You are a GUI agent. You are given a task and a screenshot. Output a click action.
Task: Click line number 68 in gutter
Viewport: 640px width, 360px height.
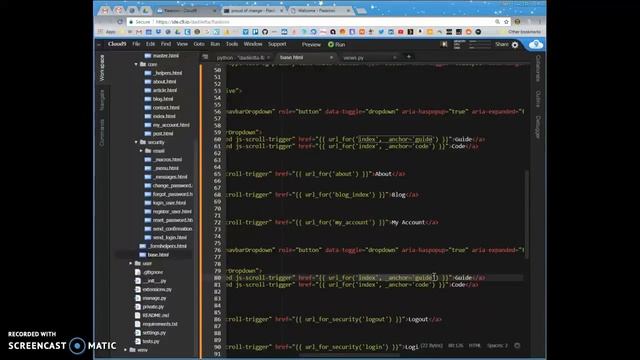point(217,195)
